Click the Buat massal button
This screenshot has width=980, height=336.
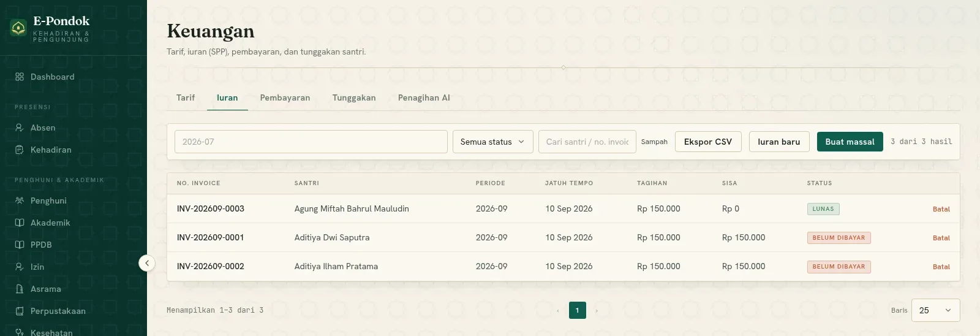(850, 142)
